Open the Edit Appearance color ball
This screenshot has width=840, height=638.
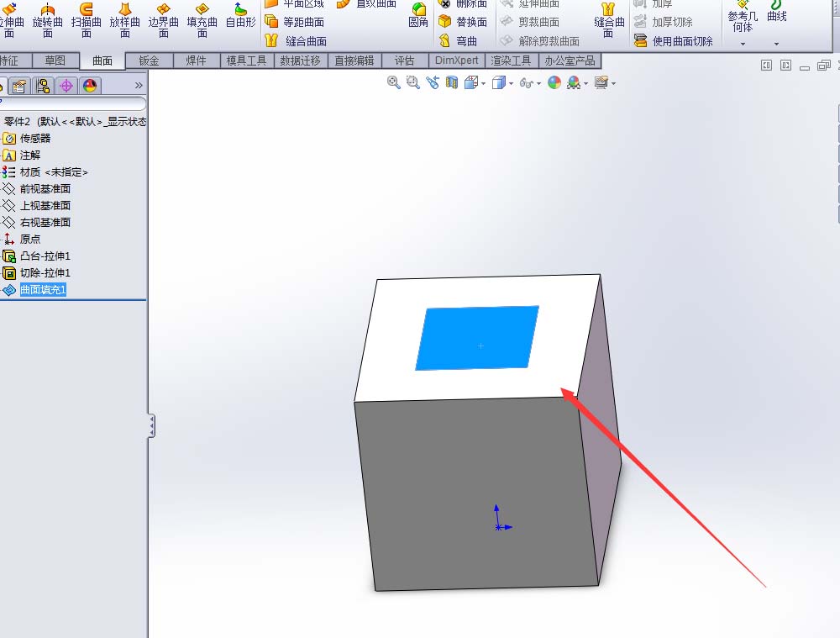554,83
